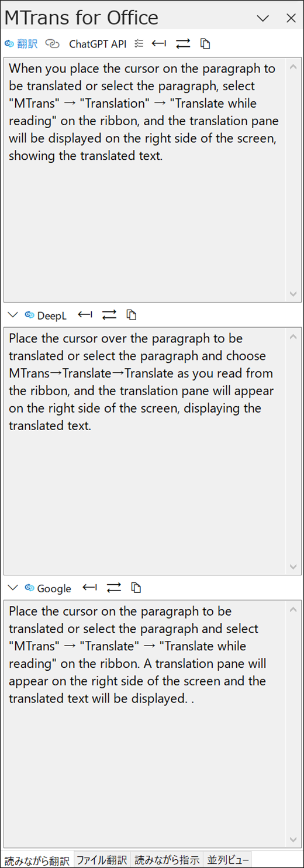Click the DeepL swap arrows icon
The height and width of the screenshot is (868, 304).
click(109, 315)
